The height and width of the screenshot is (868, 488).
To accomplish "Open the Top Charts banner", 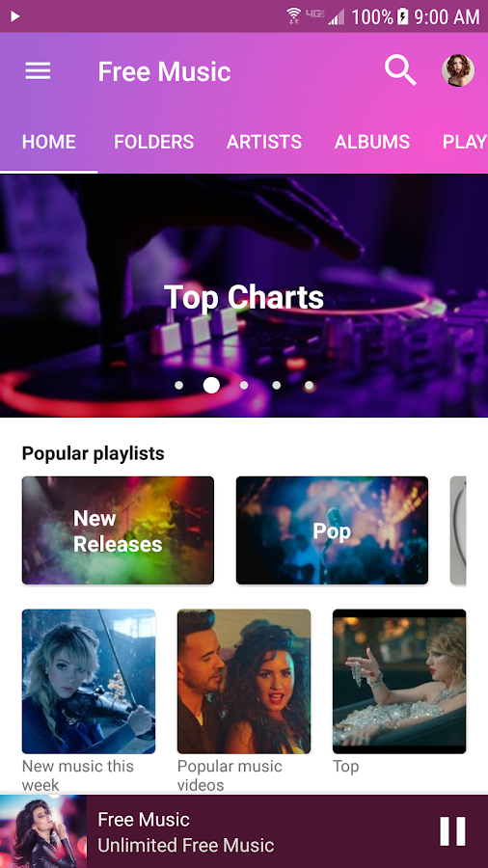I will 244,296.
